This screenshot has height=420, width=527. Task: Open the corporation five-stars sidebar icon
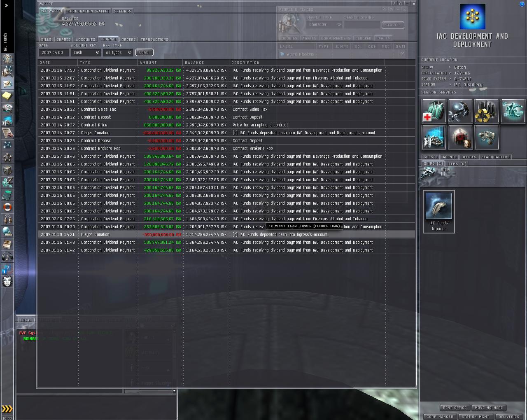(7, 158)
